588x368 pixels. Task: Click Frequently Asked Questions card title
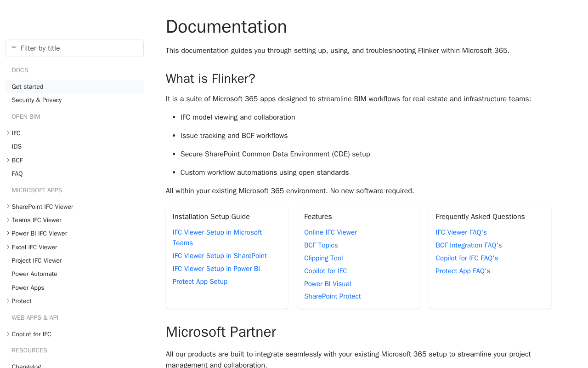480,217
